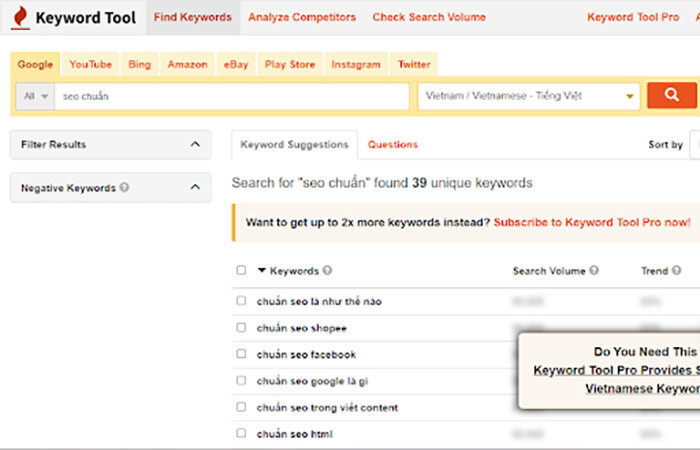Open the Vietnam / Vietnamese language dropdown
Image resolution: width=700 pixels, height=450 pixels.
tap(529, 96)
